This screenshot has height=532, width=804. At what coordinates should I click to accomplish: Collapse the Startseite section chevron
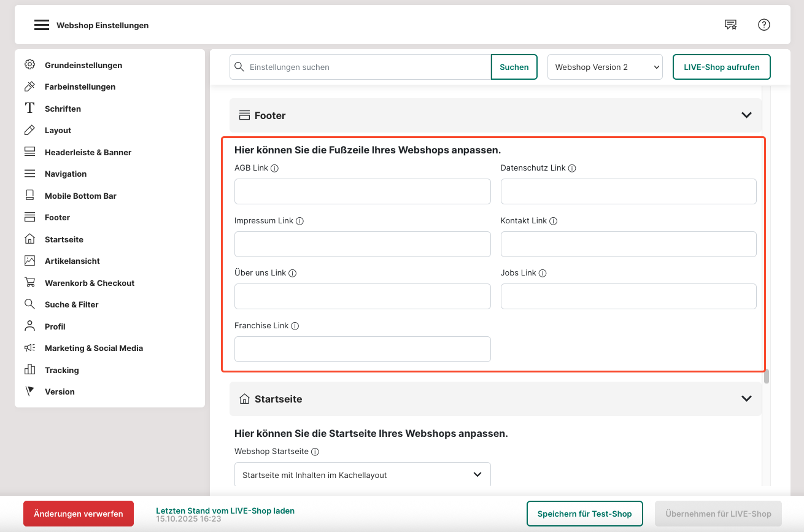(x=746, y=399)
